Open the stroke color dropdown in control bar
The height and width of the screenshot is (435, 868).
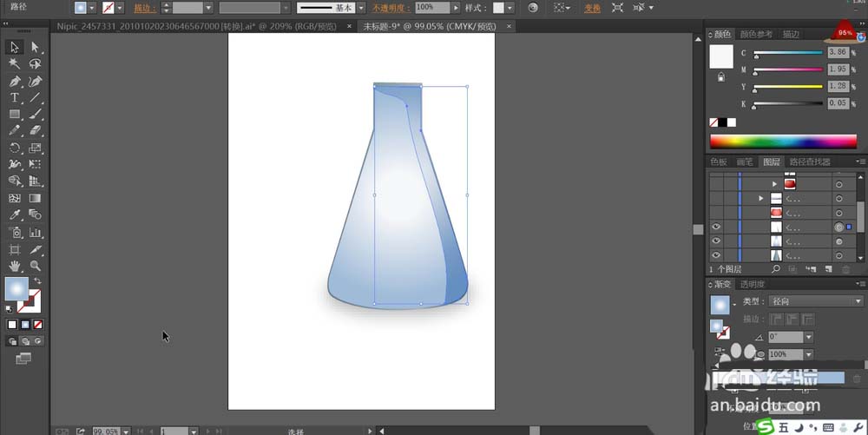[120, 8]
